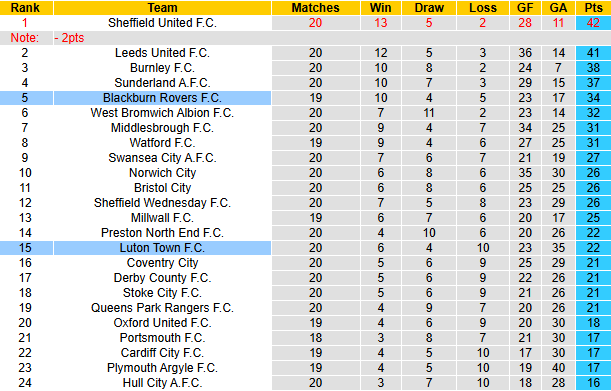Sort by the Pts column header
This screenshot has width=611, height=391.
click(593, 8)
